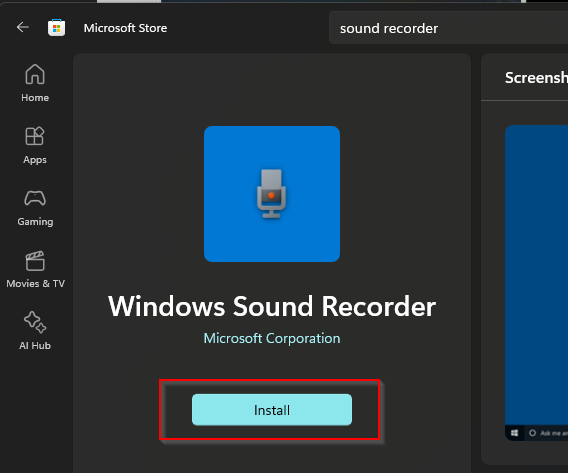Open AI Hub in sidebar
568x473 pixels.
point(35,331)
